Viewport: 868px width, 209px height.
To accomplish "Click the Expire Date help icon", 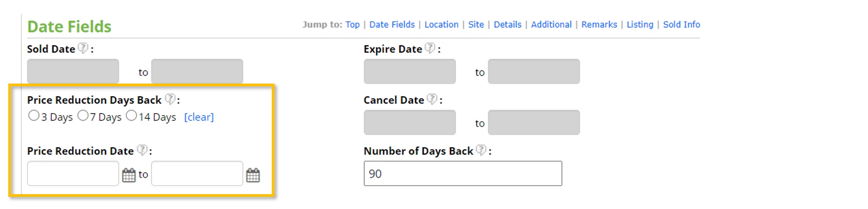I will pos(430,48).
